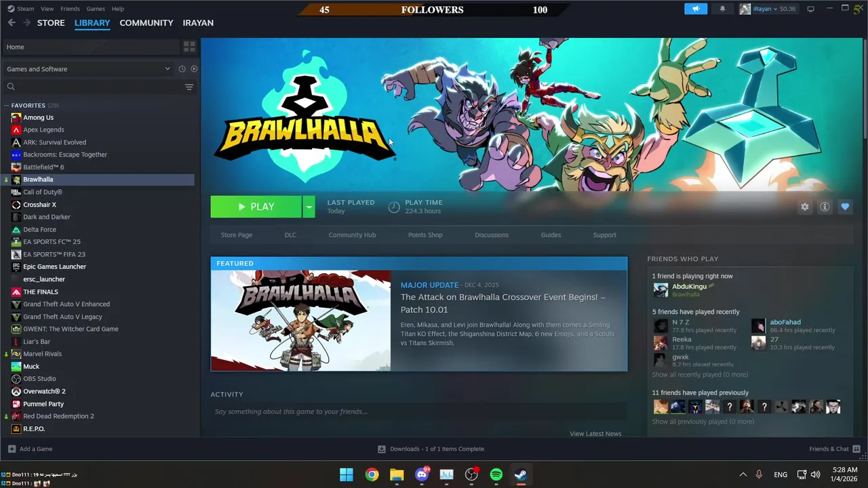The height and width of the screenshot is (488, 868).
Task: Open advanced filter options icon
Action: 189,87
